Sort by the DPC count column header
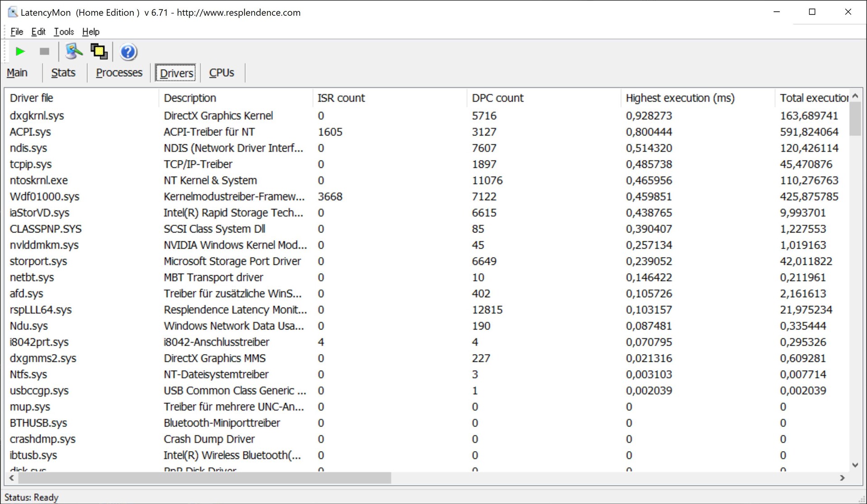 click(x=497, y=98)
